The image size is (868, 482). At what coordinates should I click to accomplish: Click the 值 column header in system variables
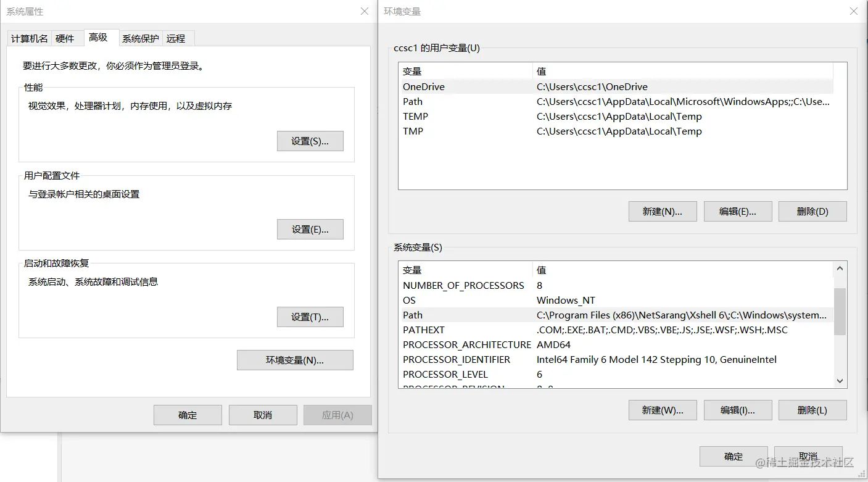pyautogui.click(x=683, y=270)
